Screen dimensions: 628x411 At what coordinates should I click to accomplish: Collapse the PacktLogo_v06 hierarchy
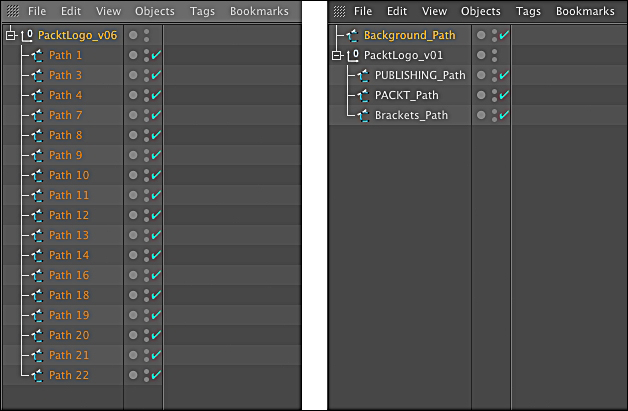coord(11,35)
